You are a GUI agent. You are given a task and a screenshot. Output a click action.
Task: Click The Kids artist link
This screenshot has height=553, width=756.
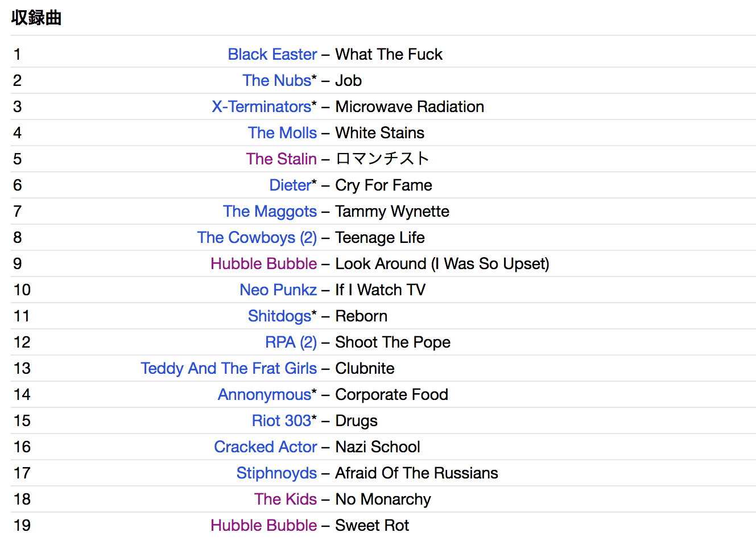point(285,499)
